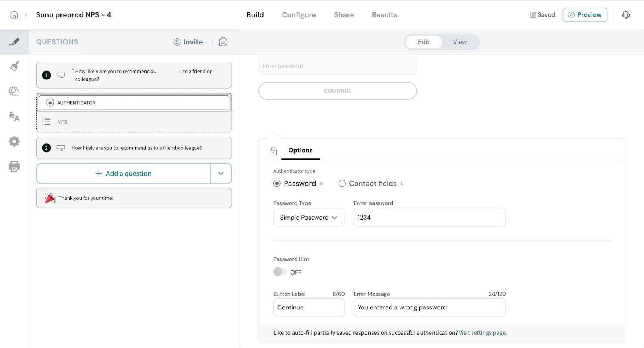Open the settings gear sidebar icon

[14, 141]
